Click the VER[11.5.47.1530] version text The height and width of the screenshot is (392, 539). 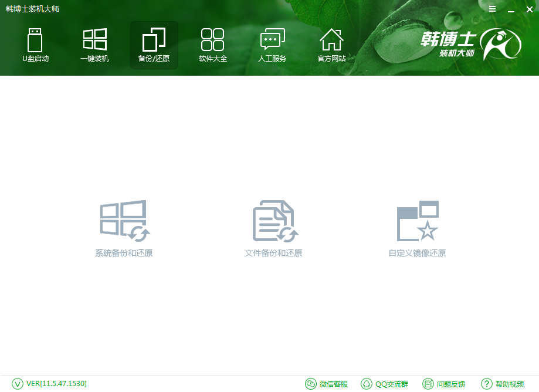point(56,384)
